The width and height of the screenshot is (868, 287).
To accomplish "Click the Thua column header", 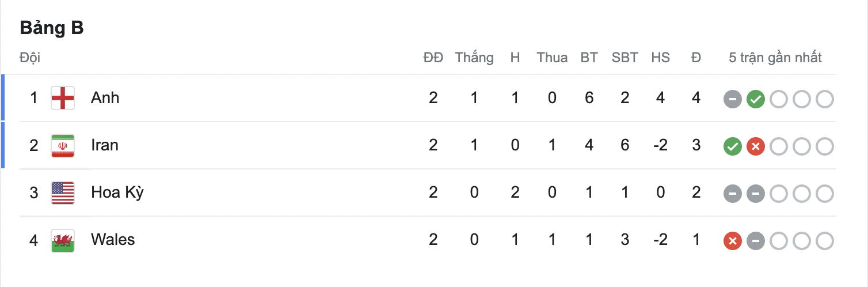I will (x=552, y=58).
